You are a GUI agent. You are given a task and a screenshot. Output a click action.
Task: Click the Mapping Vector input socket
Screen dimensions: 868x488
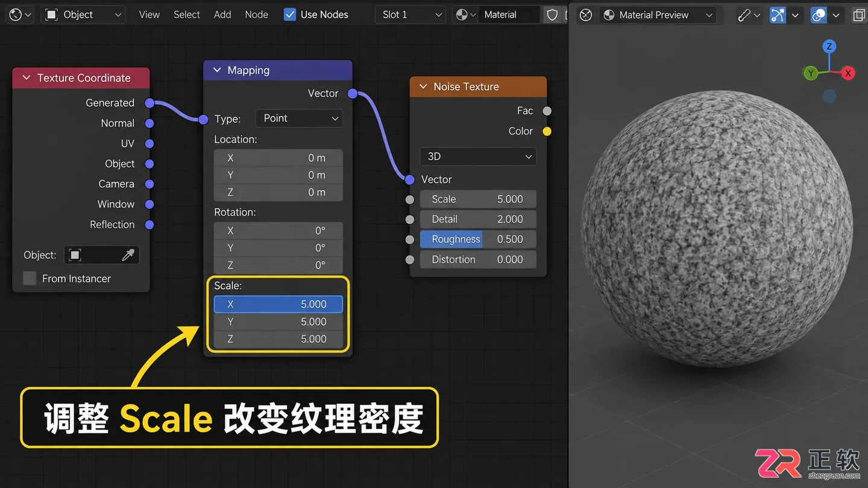(x=203, y=119)
